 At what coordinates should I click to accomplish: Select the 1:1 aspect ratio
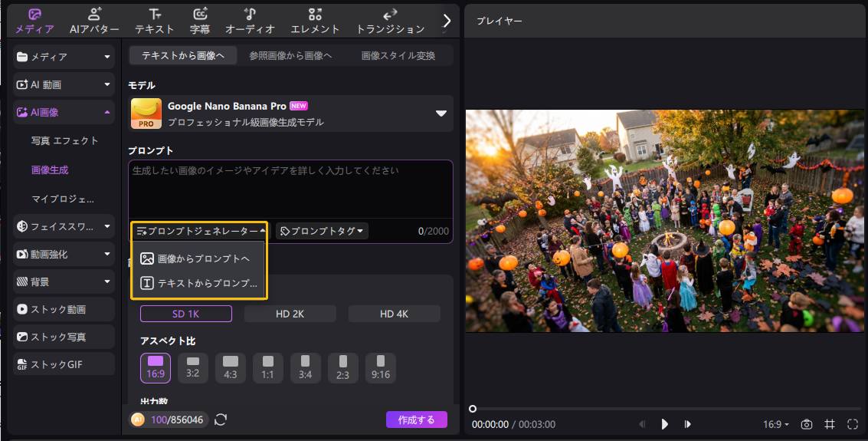pyautogui.click(x=268, y=368)
